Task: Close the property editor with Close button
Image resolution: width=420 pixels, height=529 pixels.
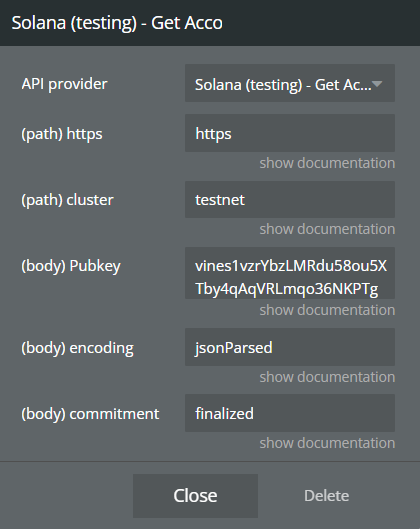Action: pyautogui.click(x=195, y=496)
